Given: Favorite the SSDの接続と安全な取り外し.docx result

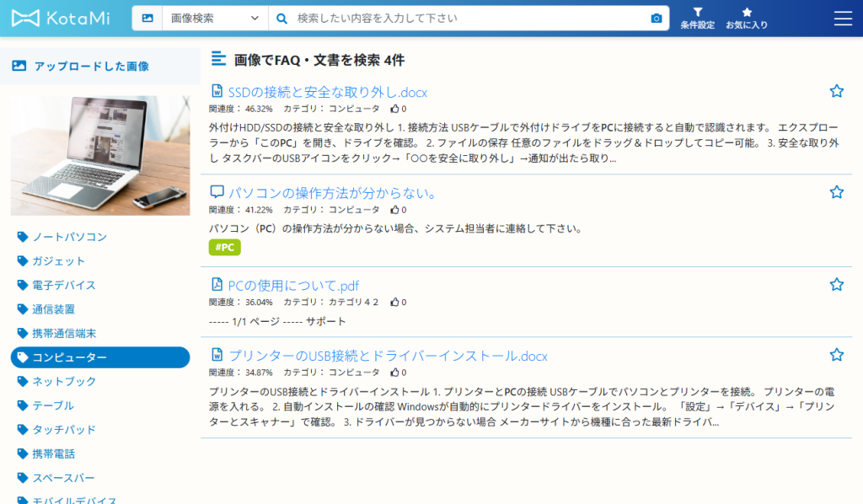Looking at the screenshot, I should click(x=836, y=91).
